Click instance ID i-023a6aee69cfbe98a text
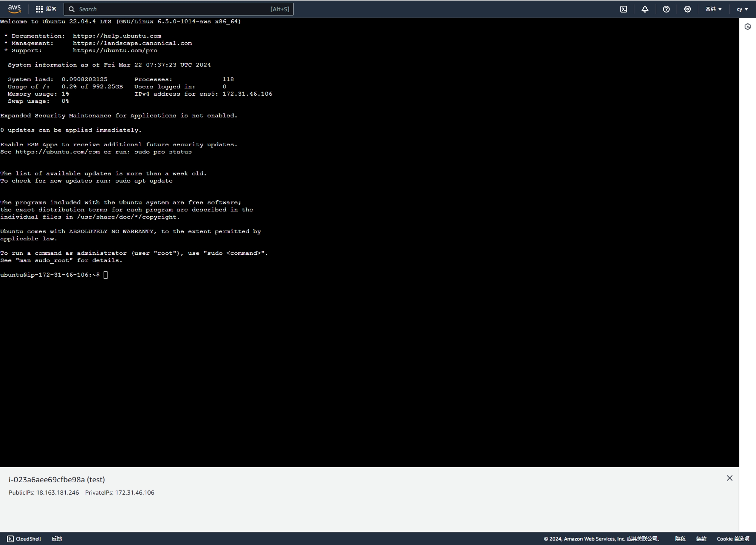Viewport: 756px width, 545px height. click(46, 480)
